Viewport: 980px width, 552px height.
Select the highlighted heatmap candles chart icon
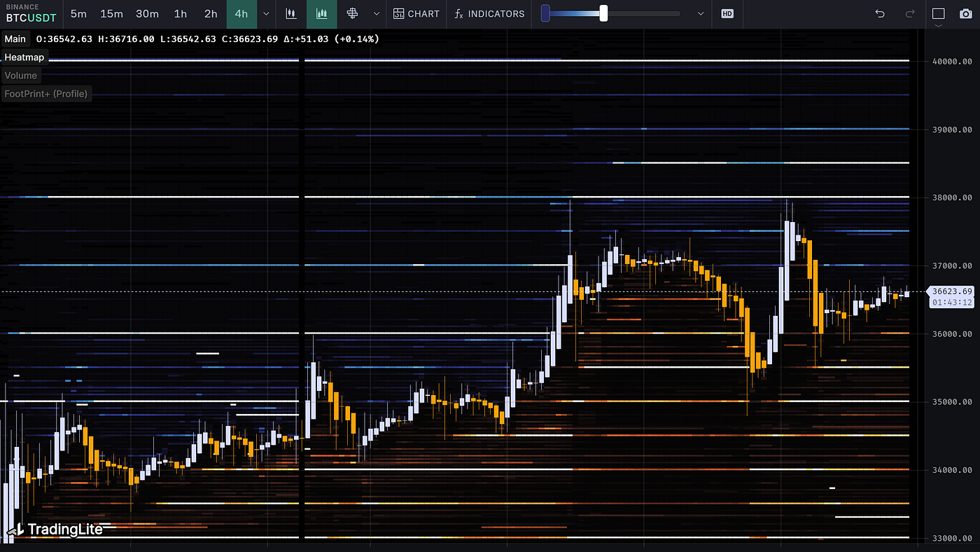[x=322, y=14]
